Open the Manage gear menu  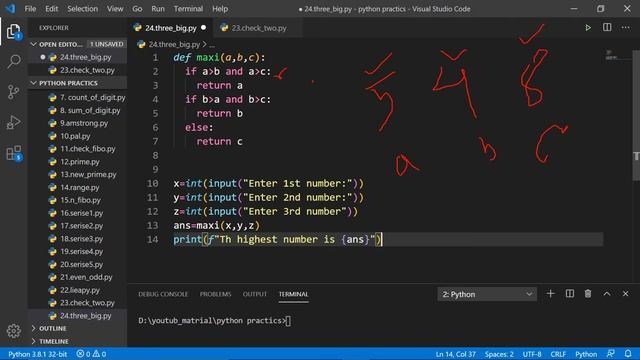click(13, 331)
